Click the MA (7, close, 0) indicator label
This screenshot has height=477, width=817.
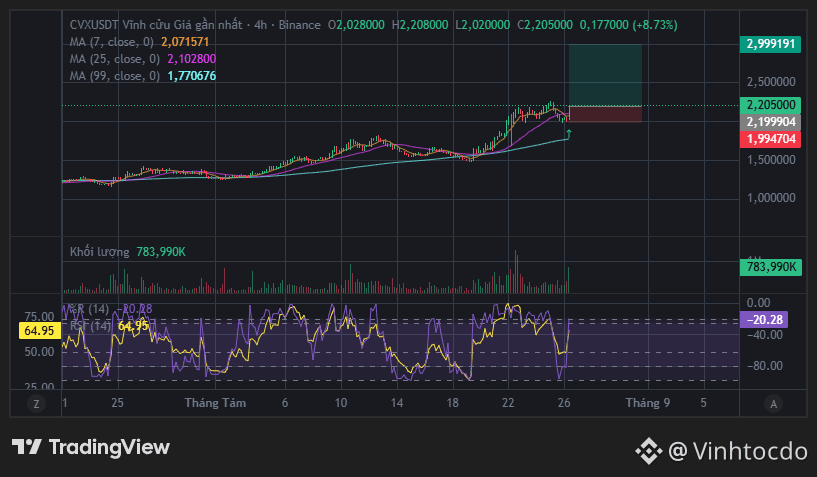pyautogui.click(x=112, y=42)
